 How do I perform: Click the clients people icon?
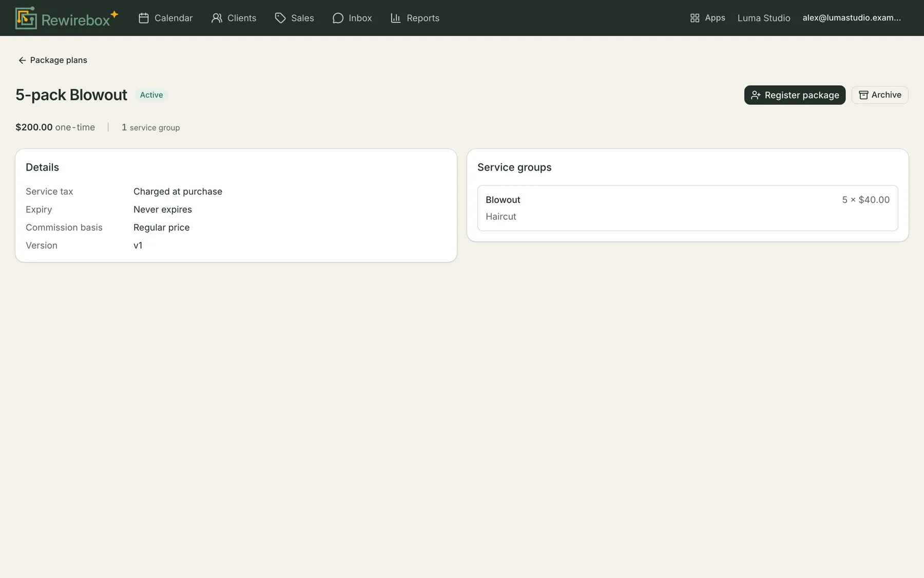pyautogui.click(x=217, y=18)
